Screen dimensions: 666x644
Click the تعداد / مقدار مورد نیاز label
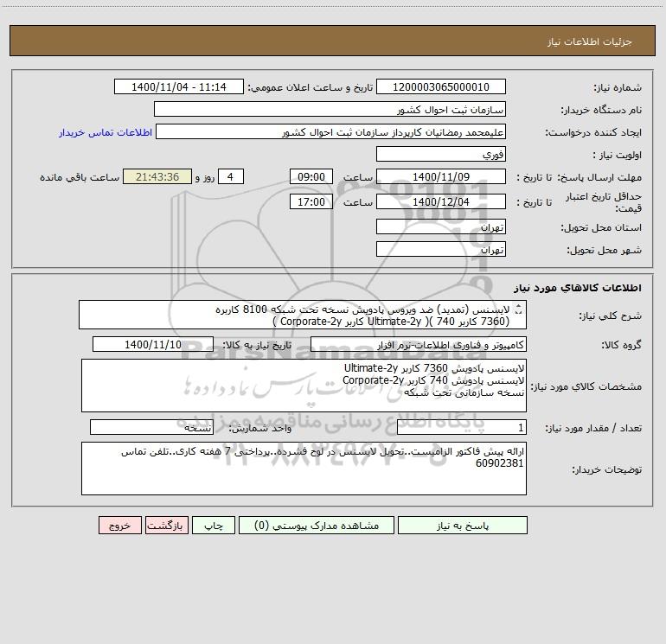coord(593,428)
